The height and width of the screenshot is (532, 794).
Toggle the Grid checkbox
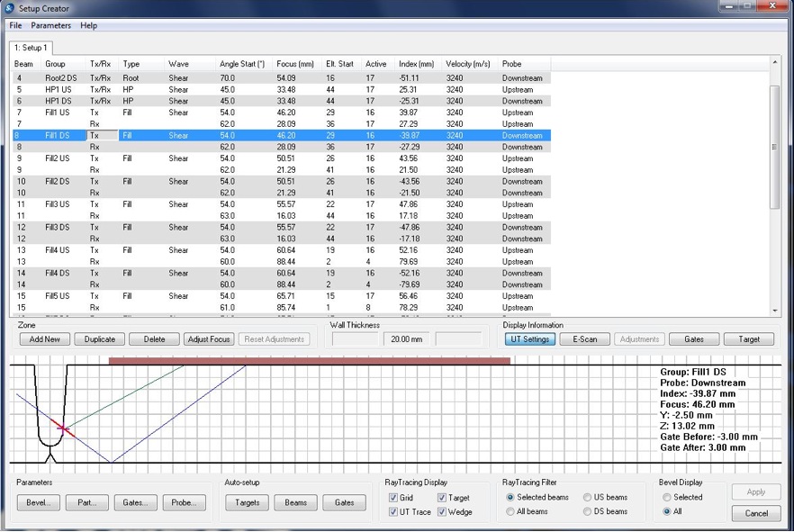393,498
